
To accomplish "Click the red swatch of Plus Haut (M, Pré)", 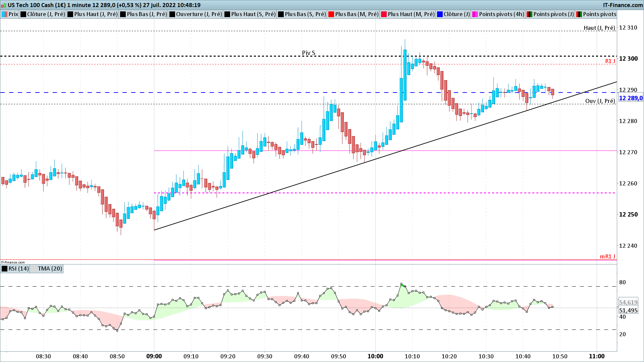I will [384, 14].
